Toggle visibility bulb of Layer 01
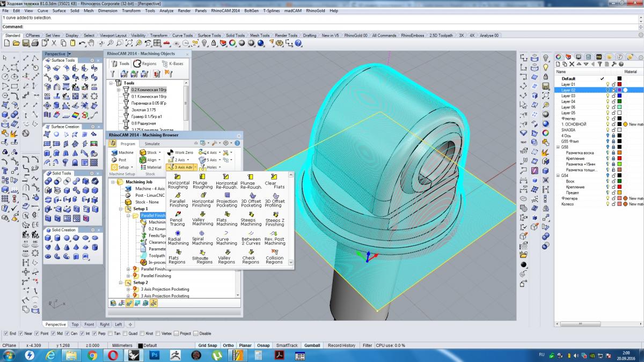Screen dimensions: 644x362 click(x=608, y=84)
